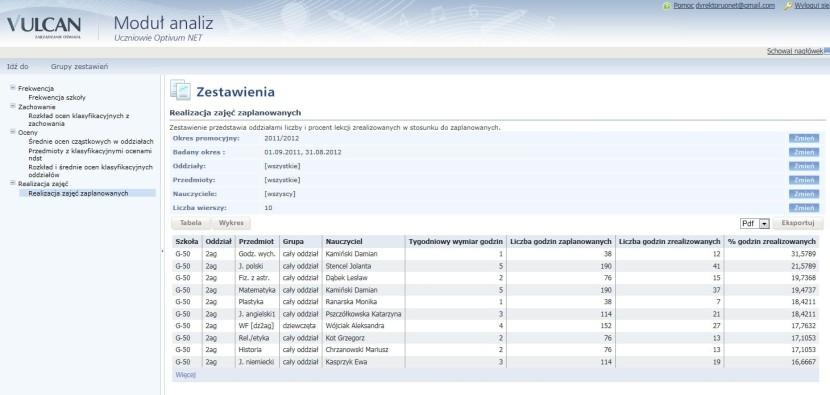This screenshot has height=395, width=830.
Task: Click the dyrektoruonet email link
Action: [x=735, y=5]
